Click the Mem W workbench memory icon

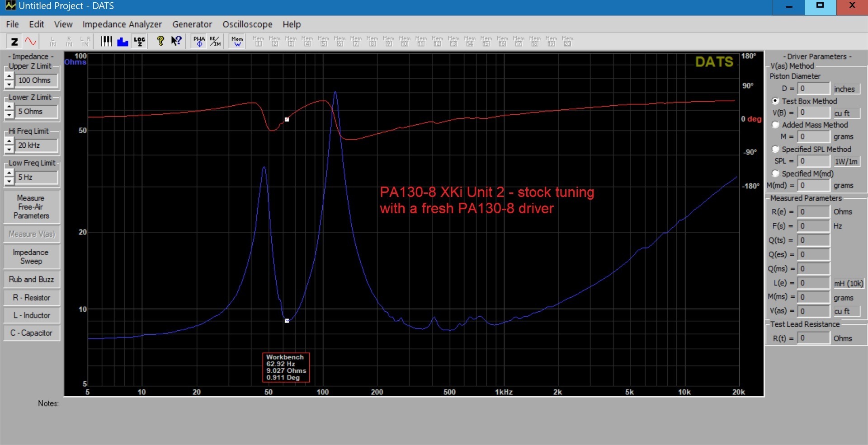(x=237, y=42)
